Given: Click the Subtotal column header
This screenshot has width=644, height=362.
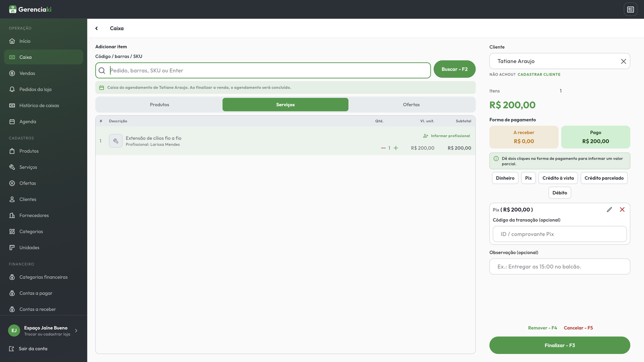Looking at the screenshot, I should [463, 121].
